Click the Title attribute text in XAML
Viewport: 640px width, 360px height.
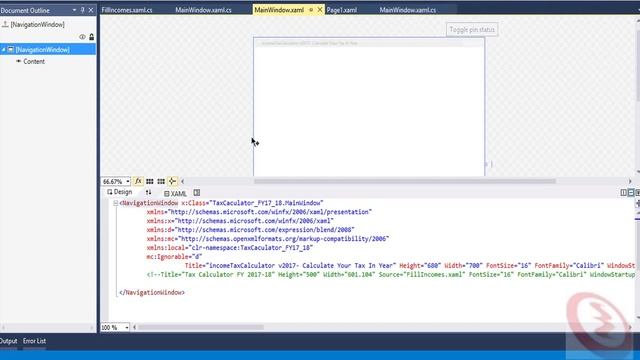tap(291, 266)
